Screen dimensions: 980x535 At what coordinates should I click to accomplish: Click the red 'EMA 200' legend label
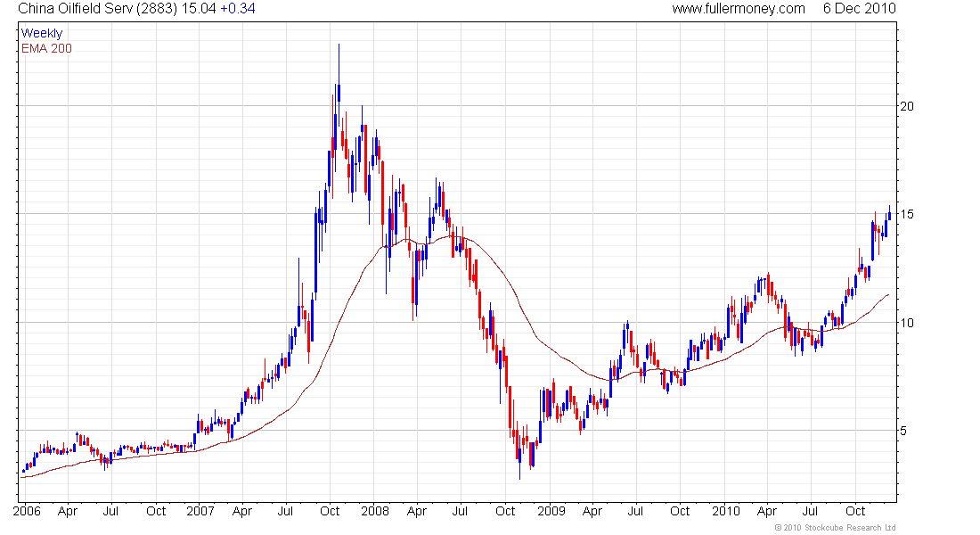pyautogui.click(x=47, y=48)
